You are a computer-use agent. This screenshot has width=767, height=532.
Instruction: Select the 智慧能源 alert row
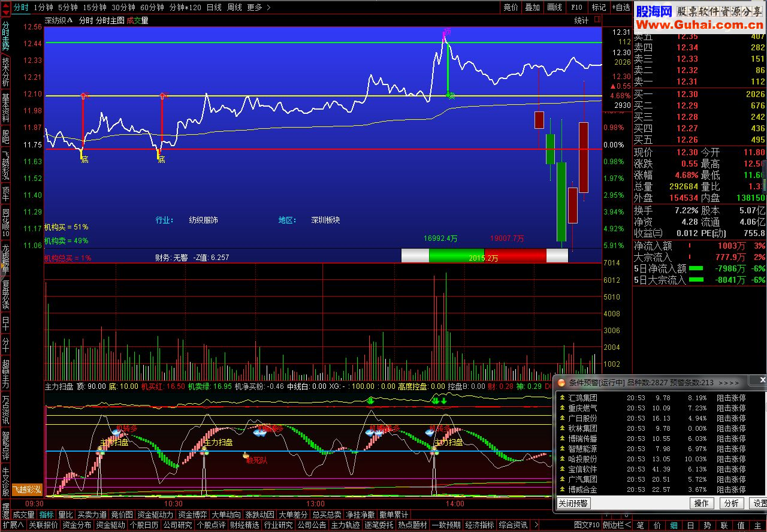tap(662, 449)
